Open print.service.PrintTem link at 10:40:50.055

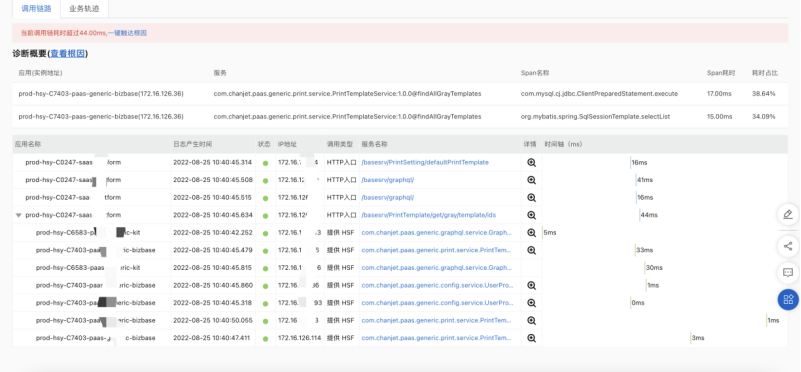(437, 320)
